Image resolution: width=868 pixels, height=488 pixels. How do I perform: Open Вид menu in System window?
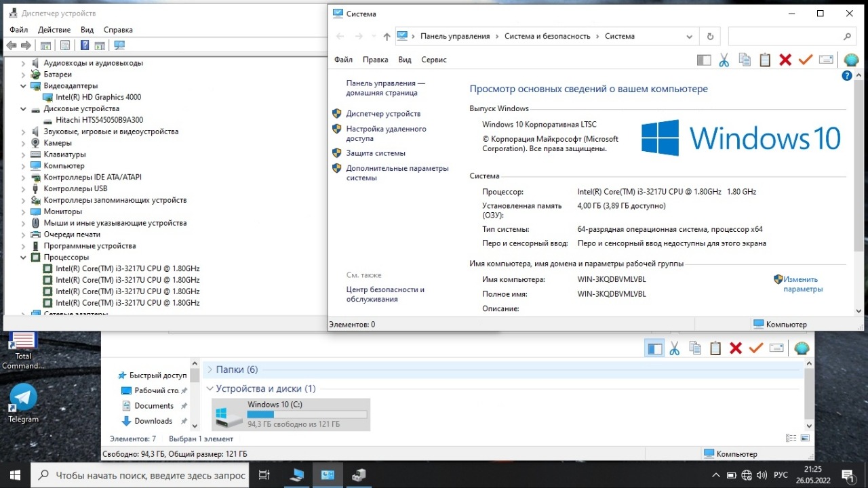click(x=405, y=60)
